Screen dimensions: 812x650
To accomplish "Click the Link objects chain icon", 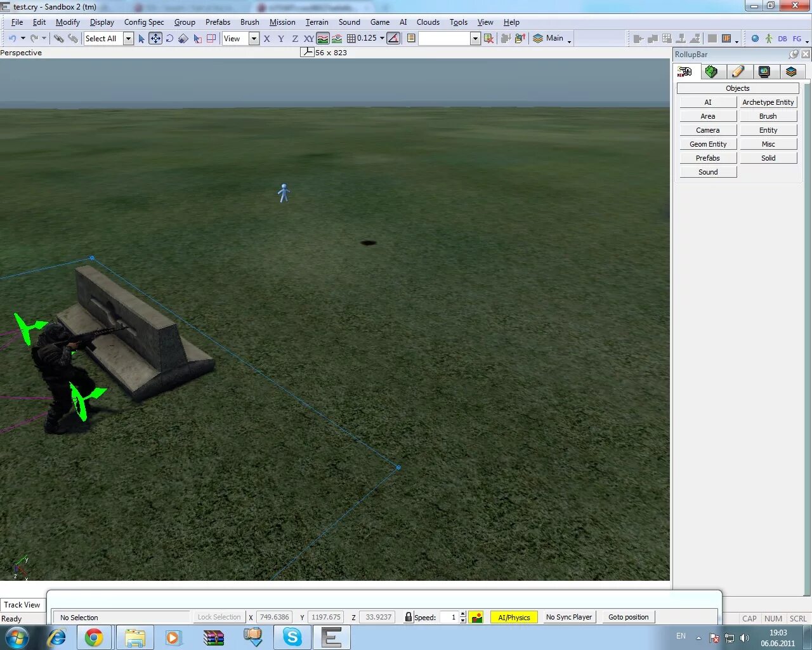I will (59, 39).
